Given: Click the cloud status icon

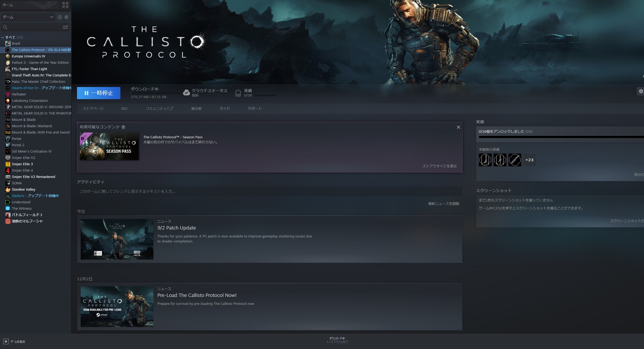Looking at the screenshot, I should (x=187, y=93).
